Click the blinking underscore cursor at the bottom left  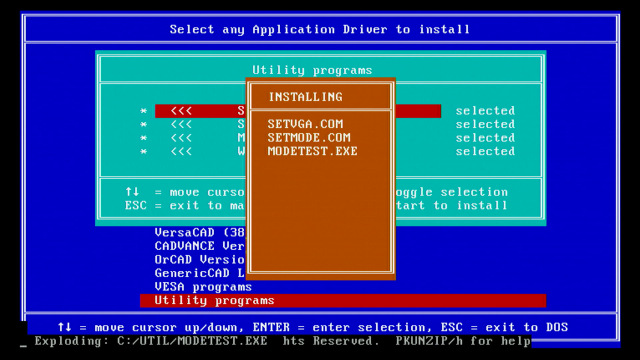(x=23, y=346)
